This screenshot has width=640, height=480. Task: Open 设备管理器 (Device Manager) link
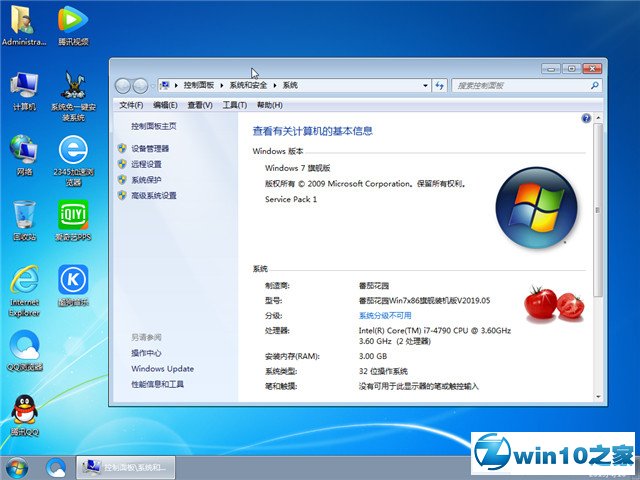tap(150, 149)
